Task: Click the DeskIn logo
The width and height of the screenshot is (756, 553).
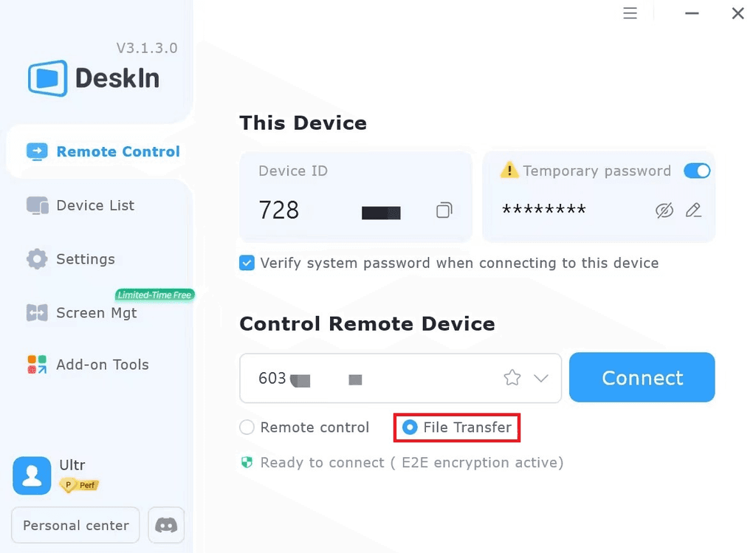Action: [92, 77]
